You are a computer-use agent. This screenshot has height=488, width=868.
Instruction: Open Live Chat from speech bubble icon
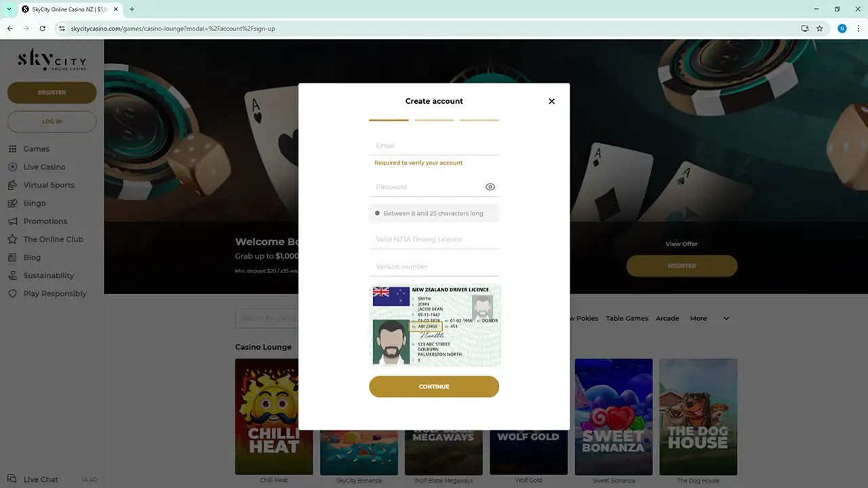click(12, 479)
